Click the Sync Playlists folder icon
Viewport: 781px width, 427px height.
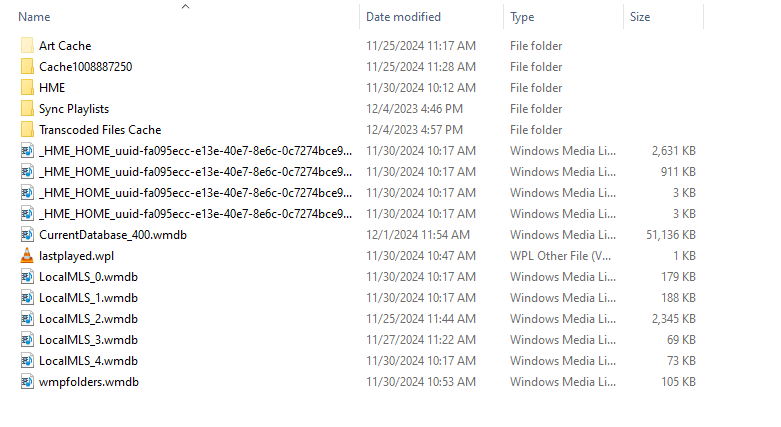coord(27,108)
